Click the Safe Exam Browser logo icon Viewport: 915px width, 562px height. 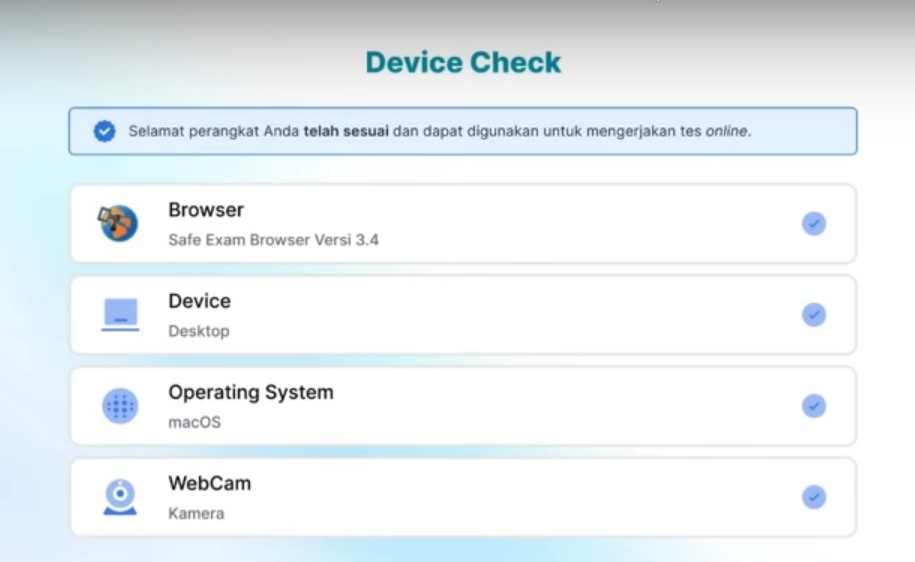click(x=118, y=223)
